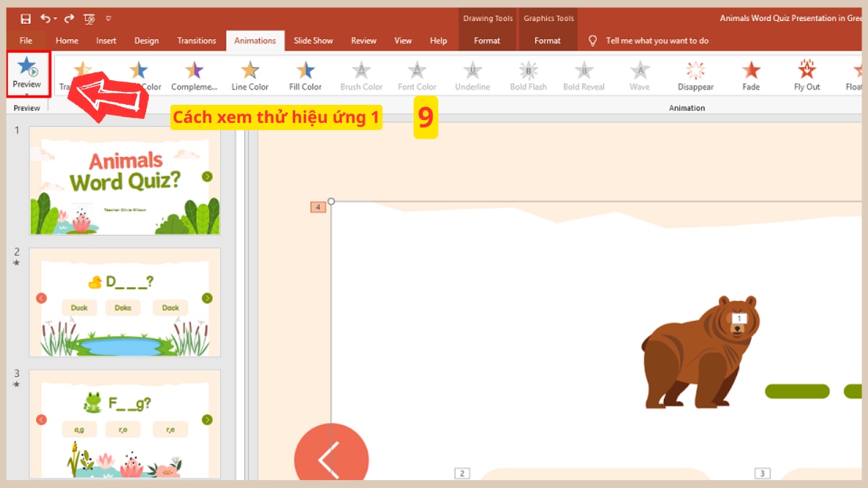This screenshot has height=488, width=868.
Task: Apply the Fill Color animation
Action: pos(305,74)
